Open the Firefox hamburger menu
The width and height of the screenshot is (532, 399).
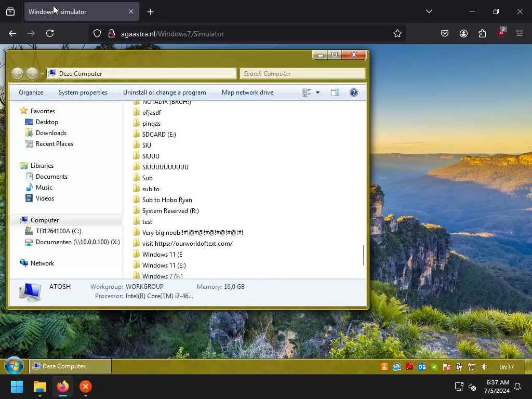coord(520,33)
